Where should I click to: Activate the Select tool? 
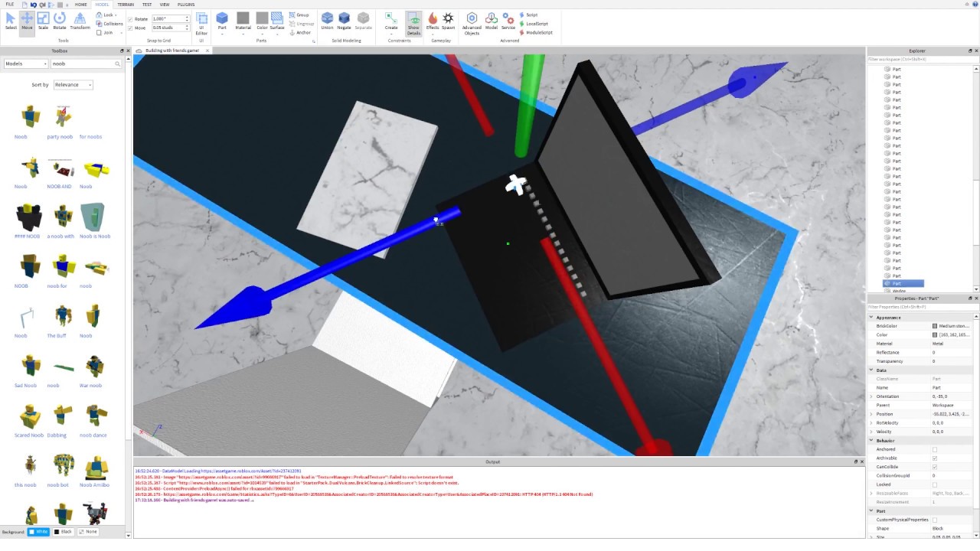[11, 21]
